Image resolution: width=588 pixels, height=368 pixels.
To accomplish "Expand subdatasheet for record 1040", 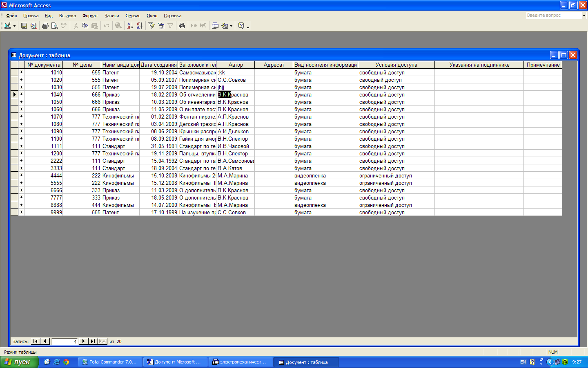I will pyautogui.click(x=21, y=94).
